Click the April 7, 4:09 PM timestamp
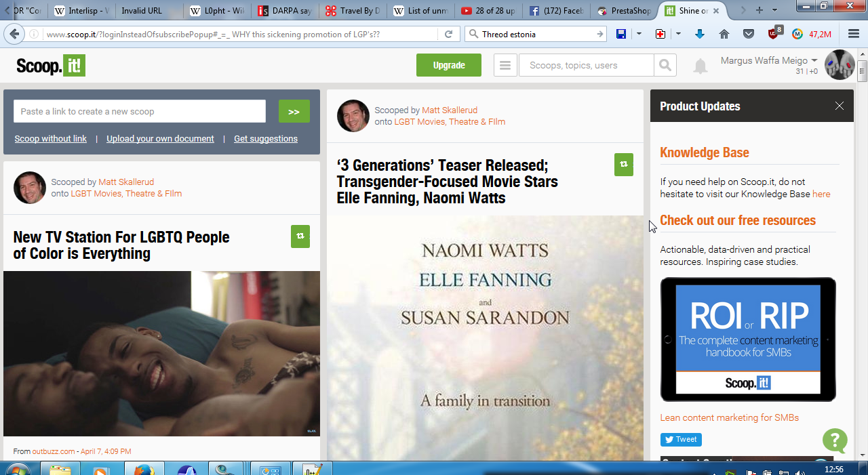Viewport: 868px width, 475px height. (106, 451)
